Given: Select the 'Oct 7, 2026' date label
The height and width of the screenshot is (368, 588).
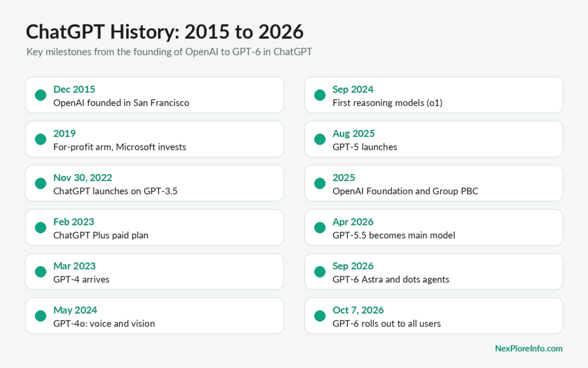Looking at the screenshot, I should click(x=358, y=310).
